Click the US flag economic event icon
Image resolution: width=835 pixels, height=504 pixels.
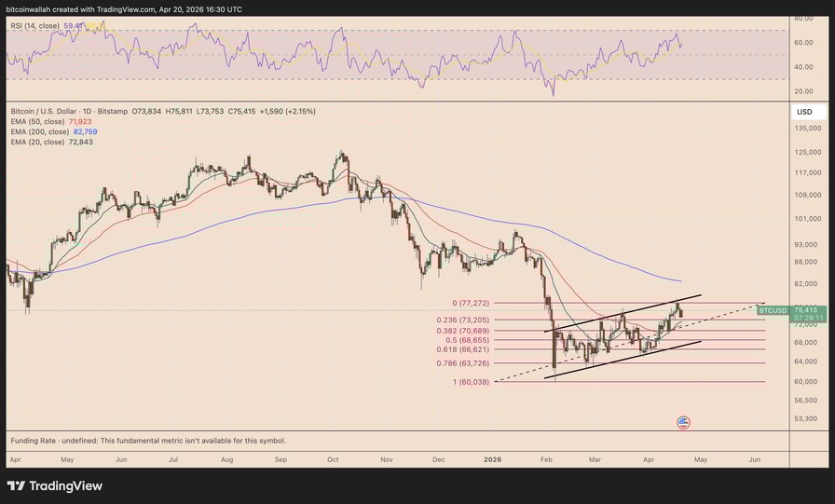tap(683, 422)
